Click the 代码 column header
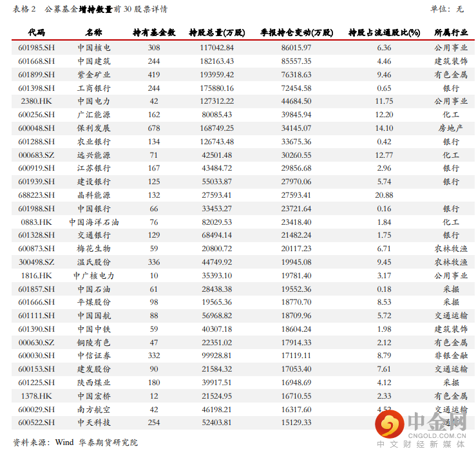The image size is (476, 456). point(37,32)
